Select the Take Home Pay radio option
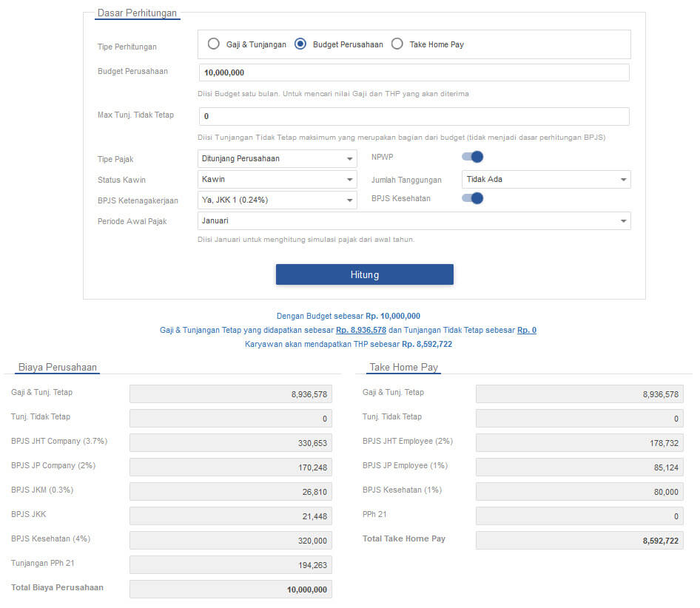 (397, 44)
